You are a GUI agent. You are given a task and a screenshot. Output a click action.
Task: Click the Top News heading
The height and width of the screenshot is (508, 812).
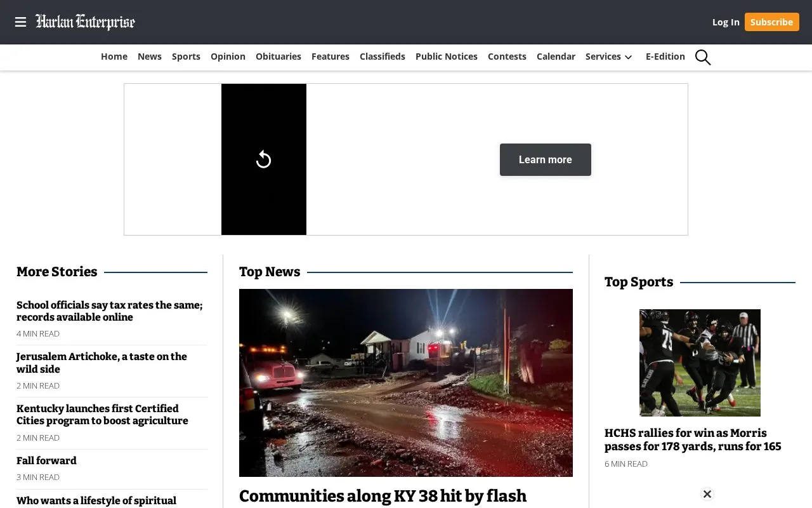pos(270,272)
